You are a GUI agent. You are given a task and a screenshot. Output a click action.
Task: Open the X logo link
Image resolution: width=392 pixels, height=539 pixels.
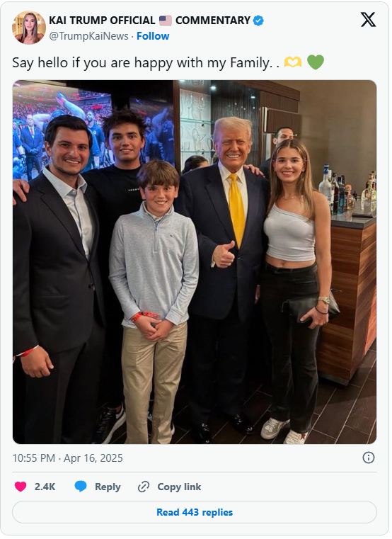pyautogui.click(x=368, y=19)
